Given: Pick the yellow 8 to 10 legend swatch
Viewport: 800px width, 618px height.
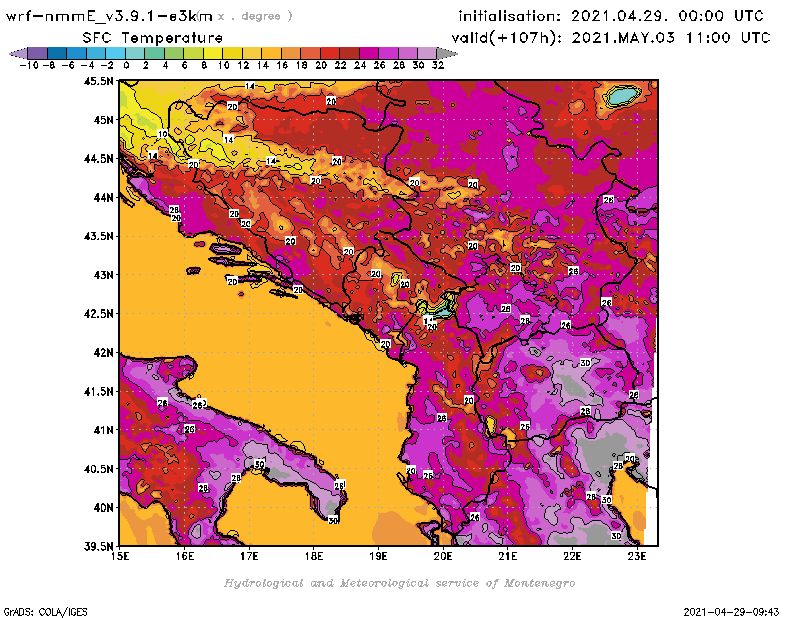Looking at the screenshot, I should point(213,53).
